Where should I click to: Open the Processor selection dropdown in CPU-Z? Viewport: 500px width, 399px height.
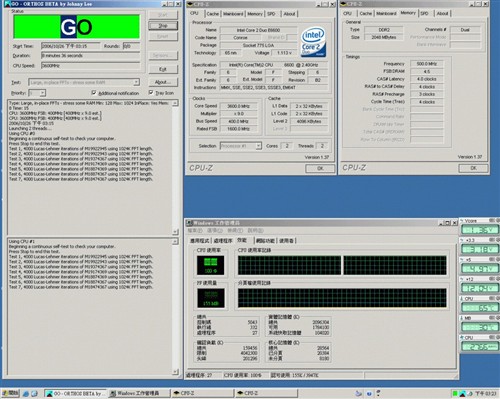258,146
